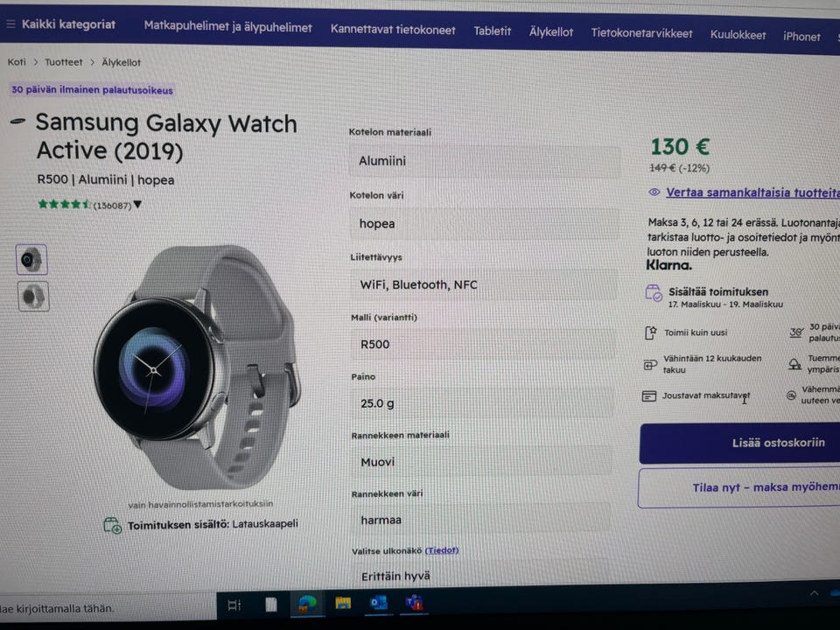Click the star rating icons
This screenshot has height=630, width=840.
point(64,204)
